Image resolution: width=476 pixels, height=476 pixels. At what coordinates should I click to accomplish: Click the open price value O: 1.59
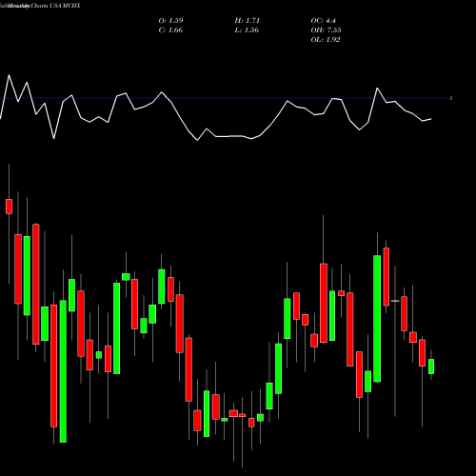pyautogui.click(x=170, y=21)
